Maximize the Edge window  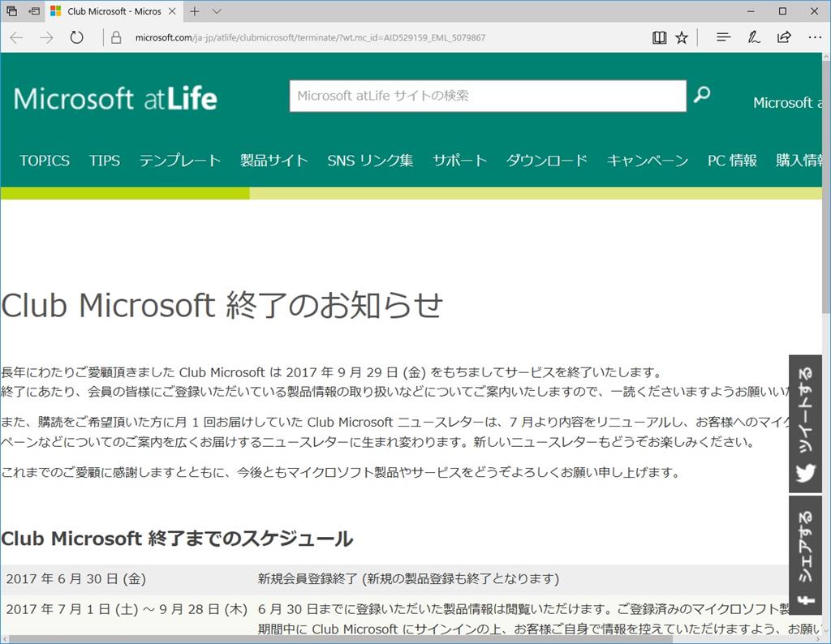(783, 11)
